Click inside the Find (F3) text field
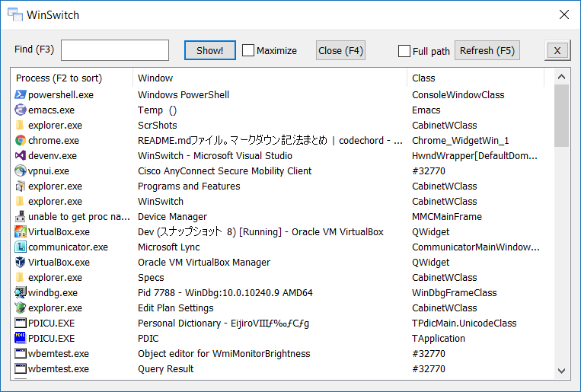 point(115,50)
